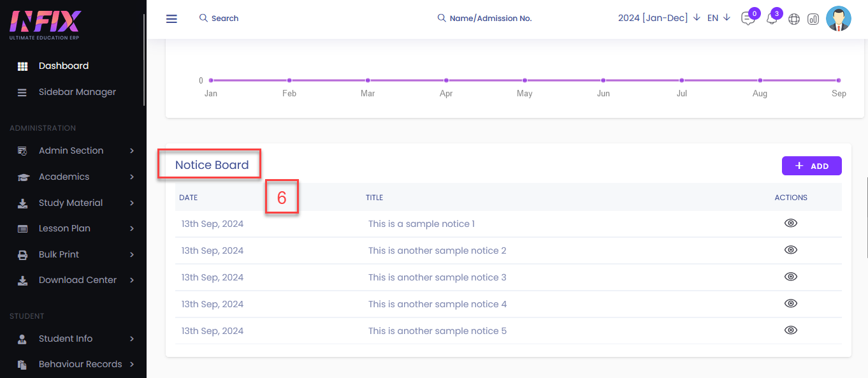868x378 pixels.
Task: Click the May data point on chart
Action: 524,80
